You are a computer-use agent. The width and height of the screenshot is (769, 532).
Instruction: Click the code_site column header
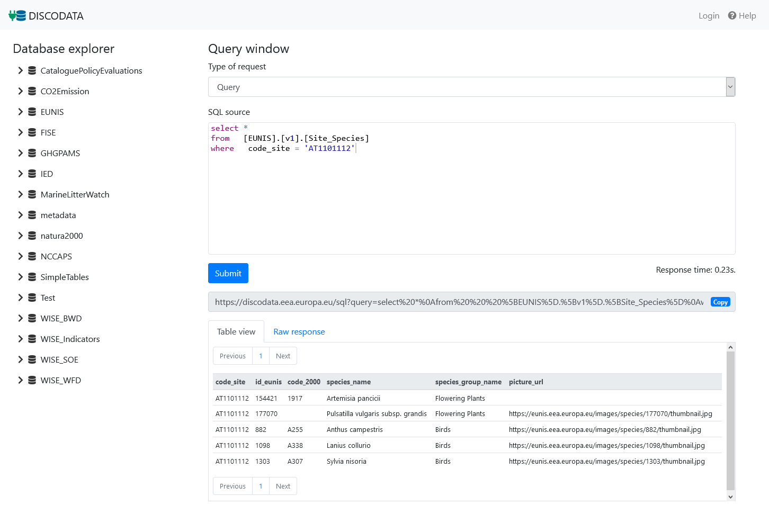click(230, 382)
